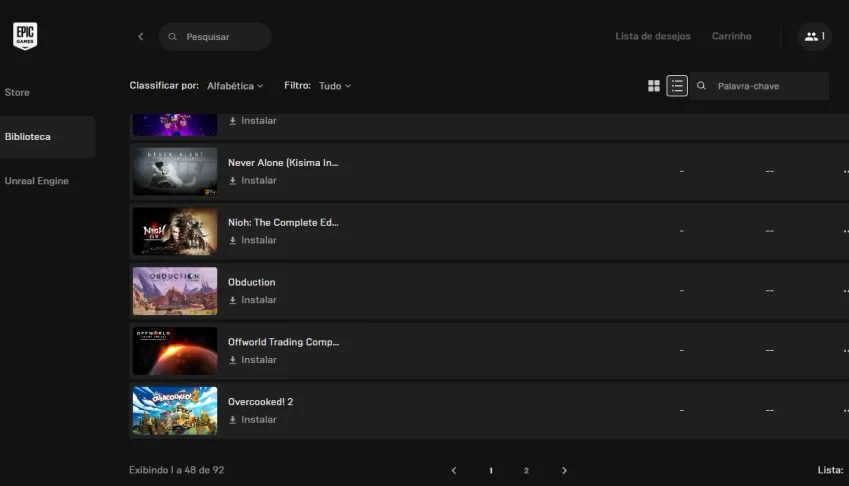Go to page 1
The width and height of the screenshot is (849, 486).
click(491, 470)
